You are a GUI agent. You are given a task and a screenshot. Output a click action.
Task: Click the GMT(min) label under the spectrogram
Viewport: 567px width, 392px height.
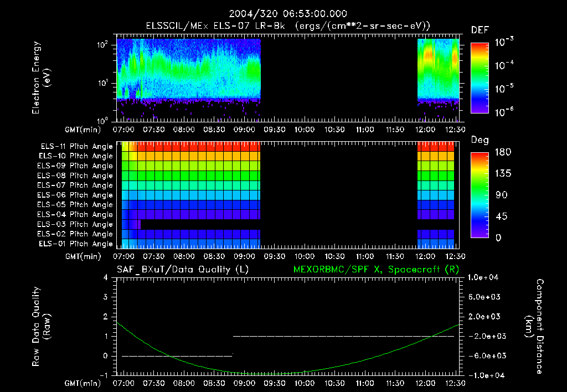(83, 130)
